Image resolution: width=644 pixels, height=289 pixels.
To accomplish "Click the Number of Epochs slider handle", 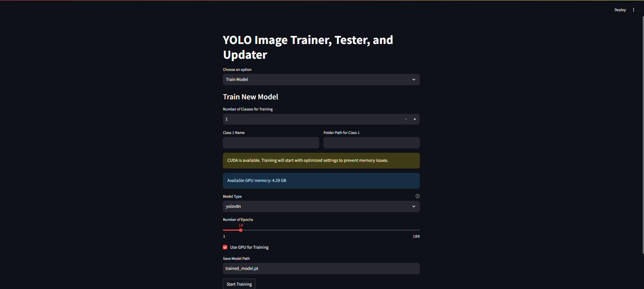I will coord(240,230).
